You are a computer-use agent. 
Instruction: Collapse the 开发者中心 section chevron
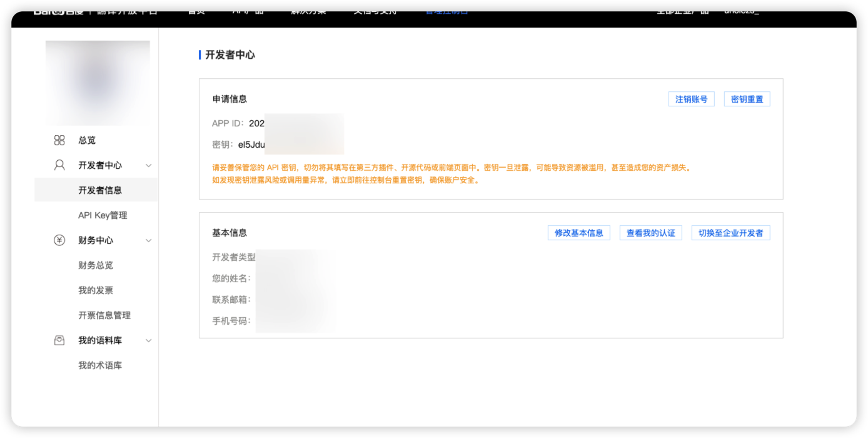(x=149, y=166)
